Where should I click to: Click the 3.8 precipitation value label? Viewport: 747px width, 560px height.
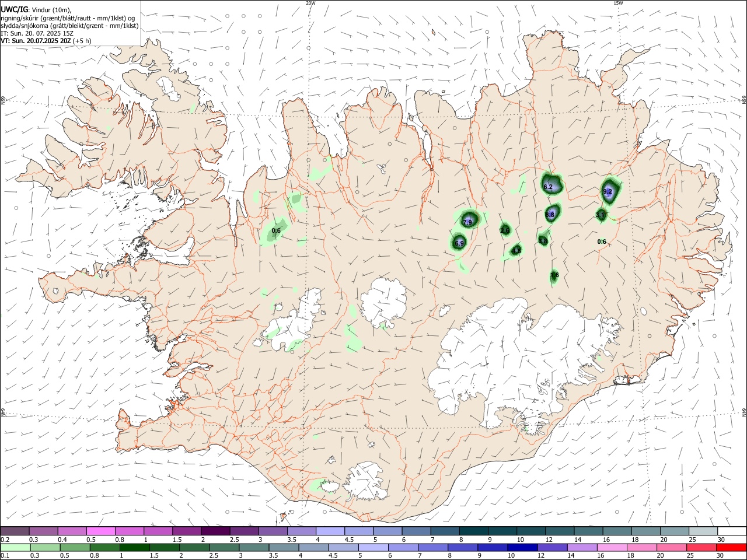click(x=543, y=240)
